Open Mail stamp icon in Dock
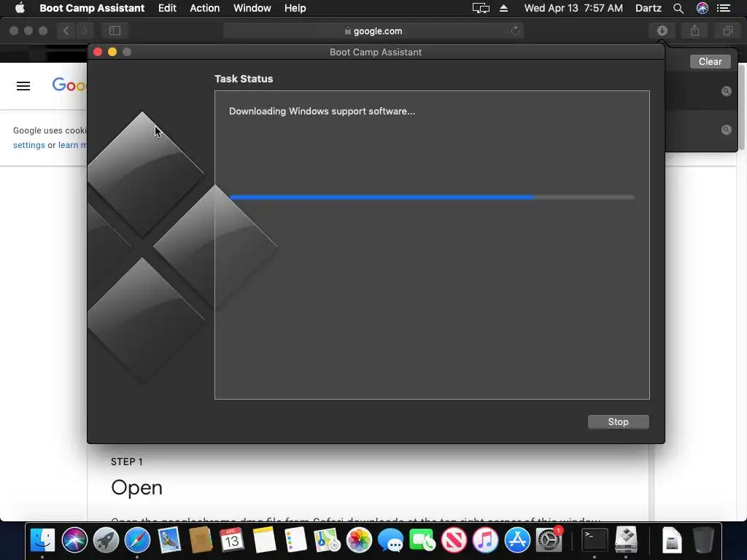The image size is (747, 560). [x=169, y=540]
